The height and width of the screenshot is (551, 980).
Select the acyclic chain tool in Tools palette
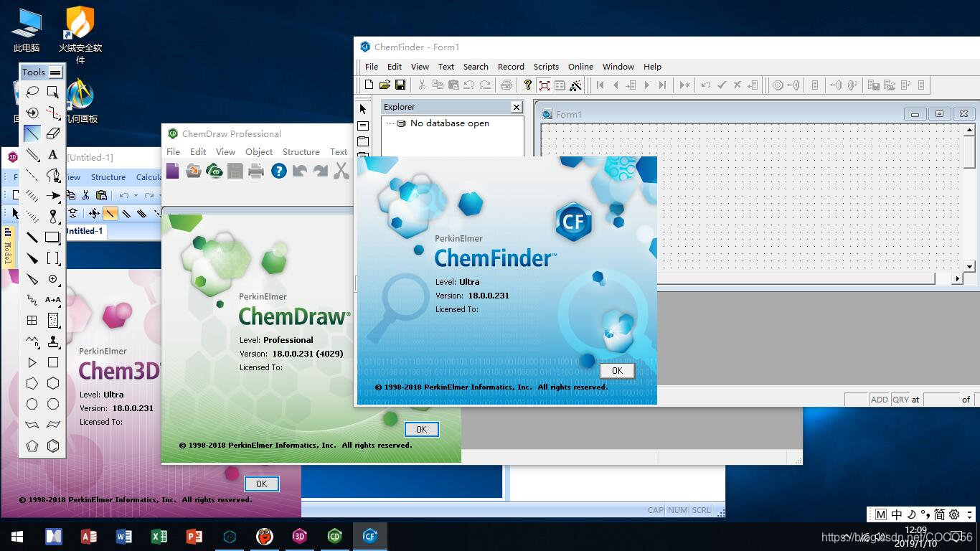click(32, 342)
